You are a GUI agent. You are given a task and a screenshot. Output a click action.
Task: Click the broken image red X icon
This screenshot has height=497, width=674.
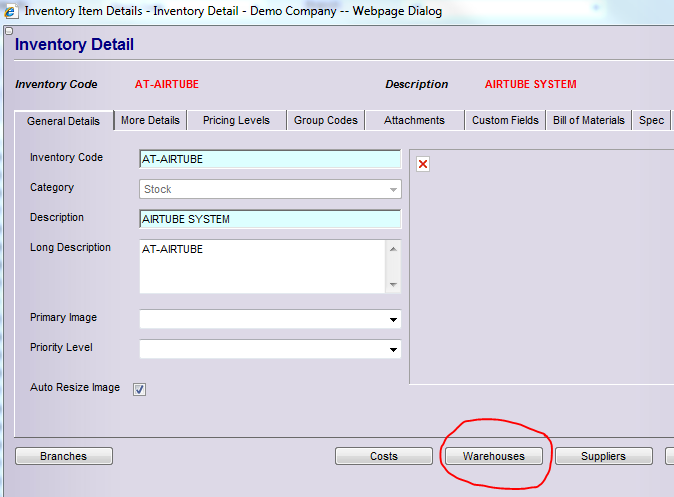(423, 164)
